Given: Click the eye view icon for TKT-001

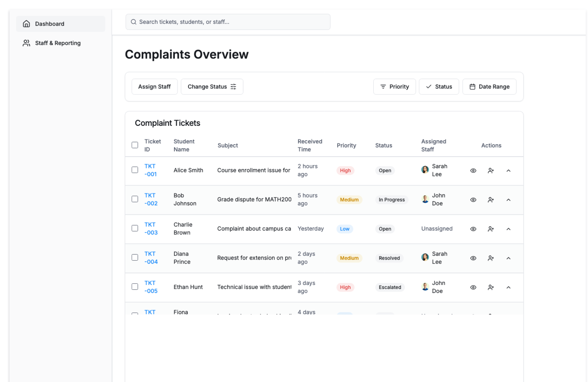Looking at the screenshot, I should pos(473,170).
